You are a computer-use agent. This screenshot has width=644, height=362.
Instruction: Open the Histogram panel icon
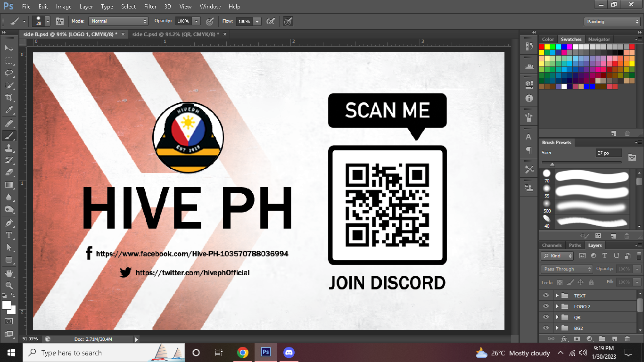[528, 66]
